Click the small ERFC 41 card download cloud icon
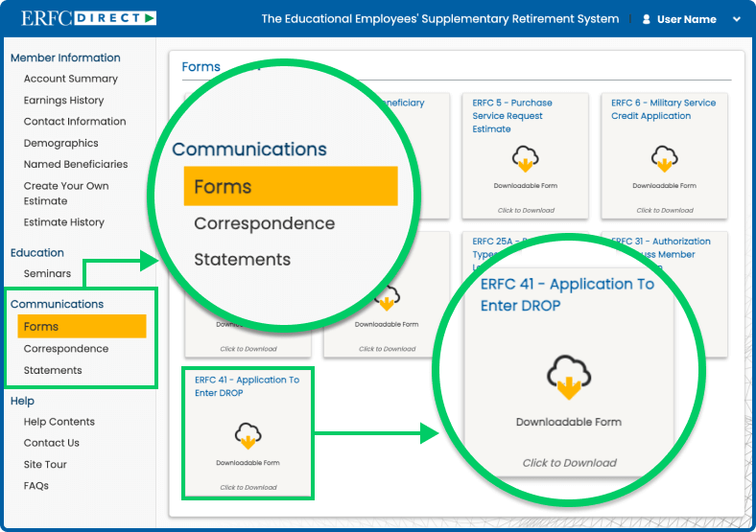The height and width of the screenshot is (532, 756). coord(248,435)
